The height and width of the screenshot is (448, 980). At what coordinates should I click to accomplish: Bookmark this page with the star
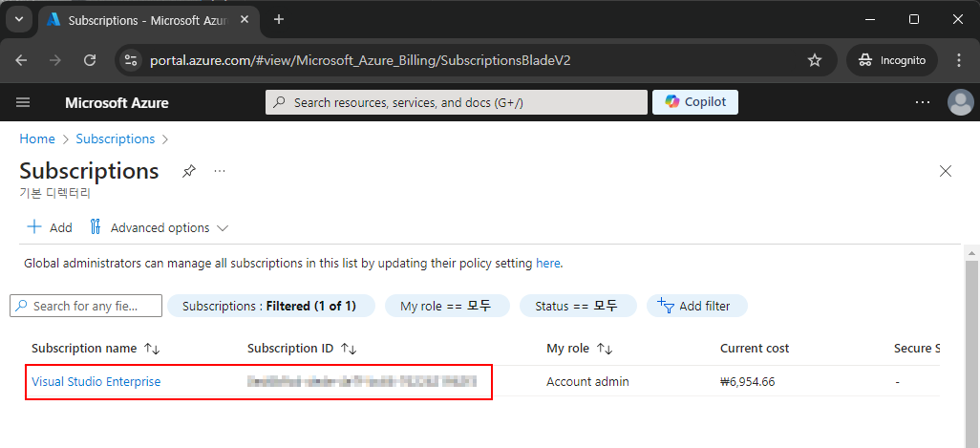pyautogui.click(x=815, y=60)
